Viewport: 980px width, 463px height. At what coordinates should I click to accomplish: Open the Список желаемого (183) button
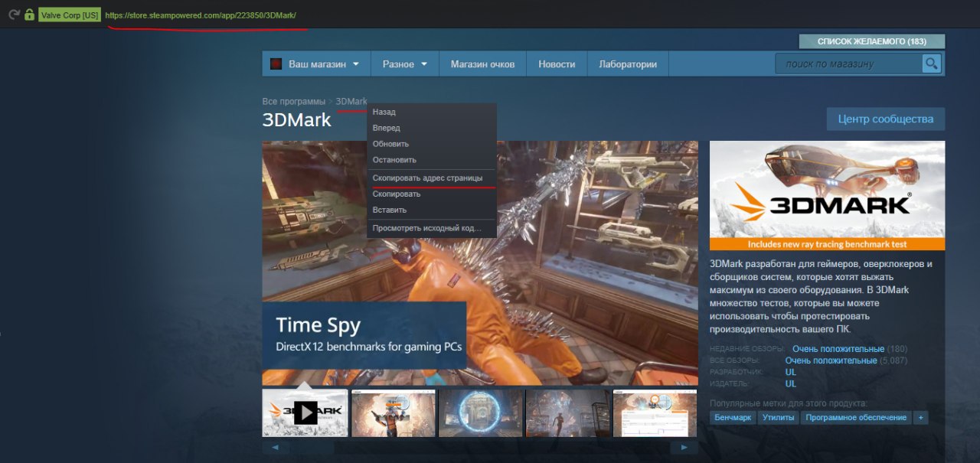tap(872, 41)
